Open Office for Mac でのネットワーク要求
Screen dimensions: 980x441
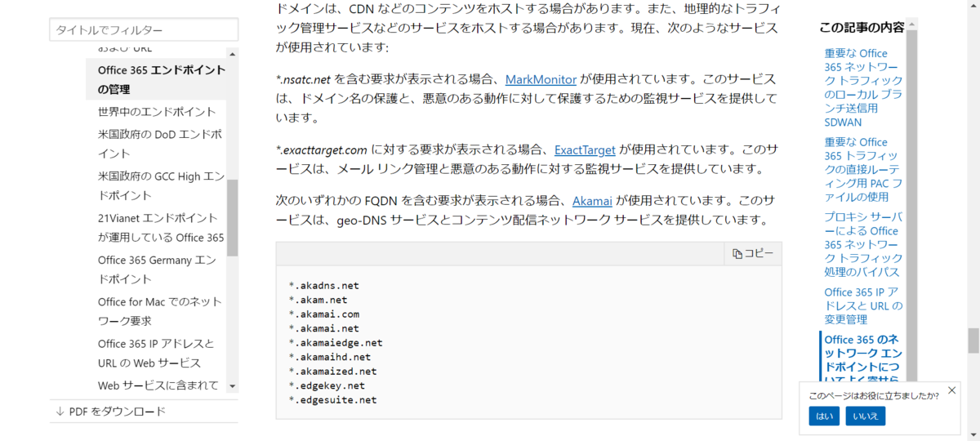pos(160,311)
